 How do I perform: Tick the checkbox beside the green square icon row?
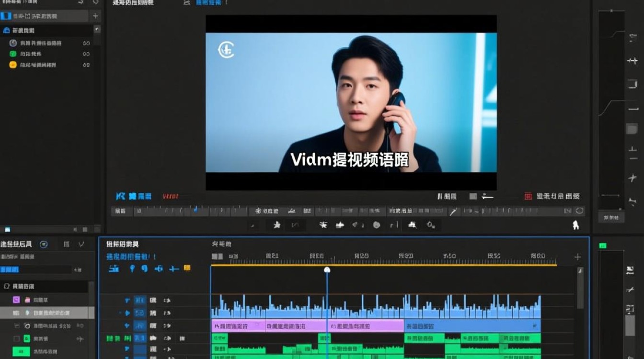[x=16, y=339]
